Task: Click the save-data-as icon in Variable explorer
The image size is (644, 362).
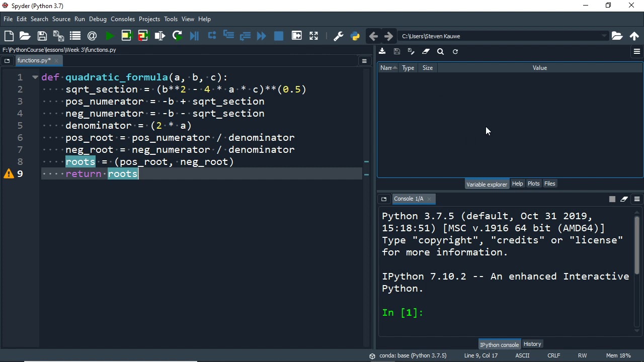Action: pos(411,51)
